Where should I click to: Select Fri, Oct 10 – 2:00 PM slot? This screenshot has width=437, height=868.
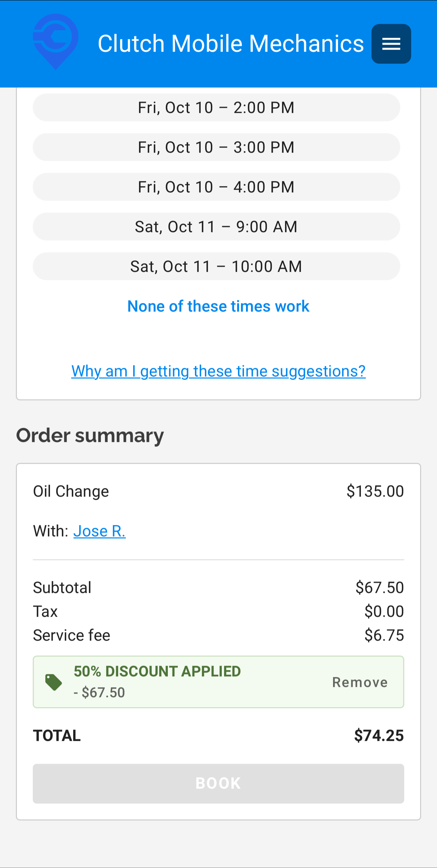[216, 108]
